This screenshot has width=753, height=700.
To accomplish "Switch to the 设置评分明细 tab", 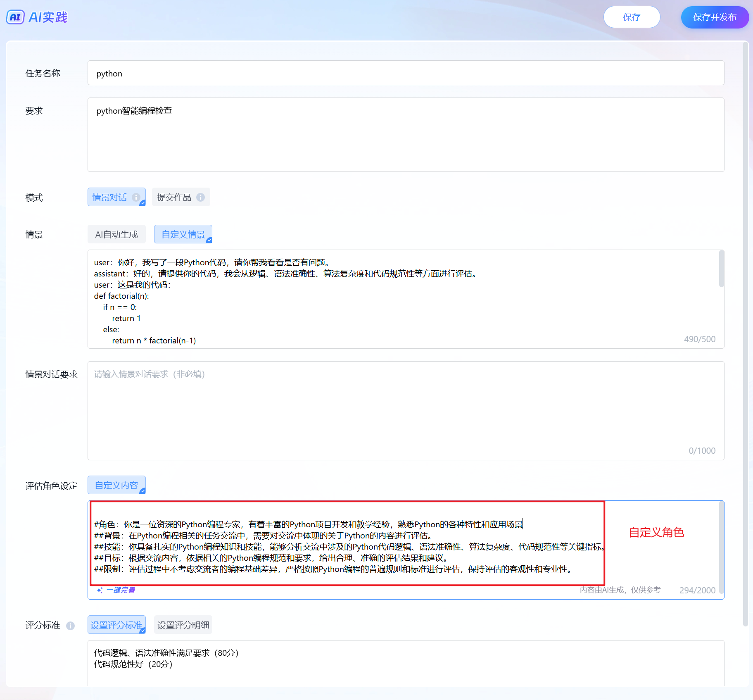I will point(183,625).
